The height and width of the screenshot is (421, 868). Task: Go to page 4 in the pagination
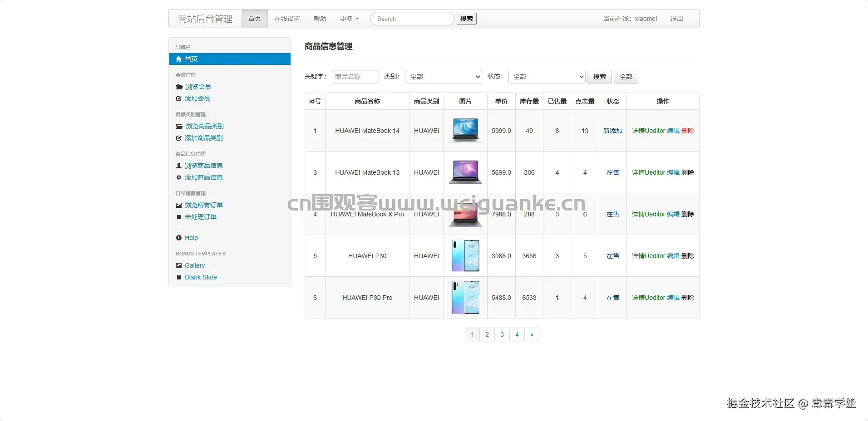click(x=517, y=334)
